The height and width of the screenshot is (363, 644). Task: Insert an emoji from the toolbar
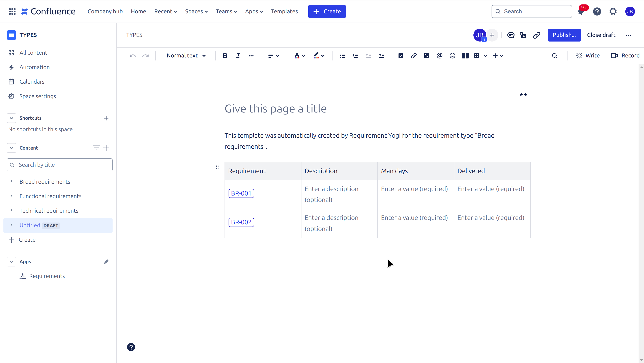pyautogui.click(x=452, y=56)
